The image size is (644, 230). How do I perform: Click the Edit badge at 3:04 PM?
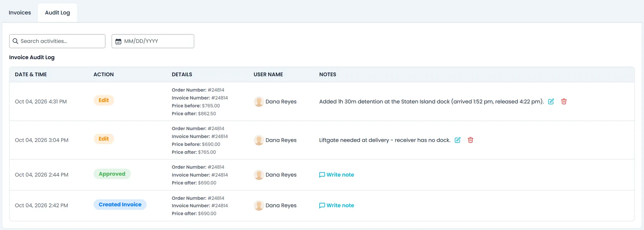tap(104, 139)
